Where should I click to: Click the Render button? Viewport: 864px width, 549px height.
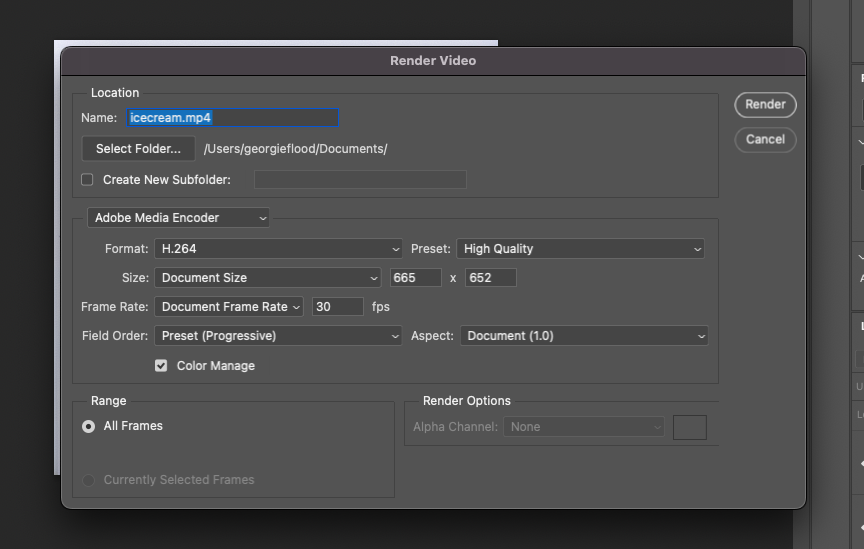765,104
